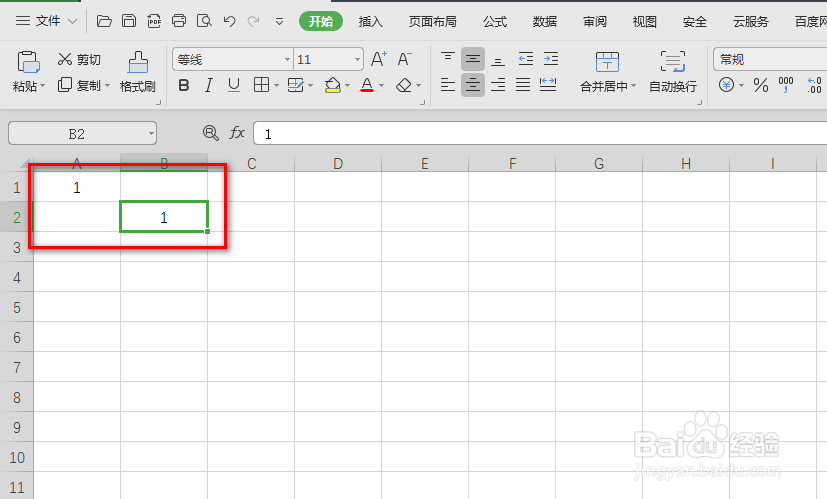Open the 安全 tab

pyautogui.click(x=695, y=22)
